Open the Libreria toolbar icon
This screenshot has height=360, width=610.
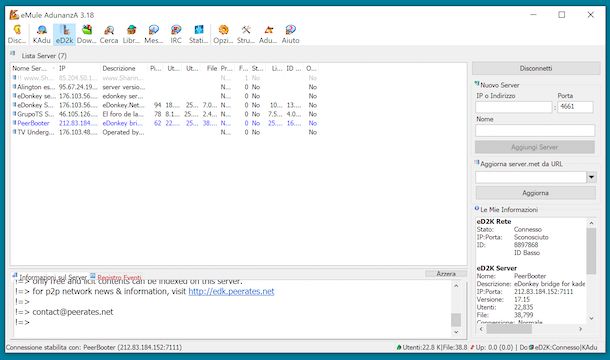click(131, 34)
